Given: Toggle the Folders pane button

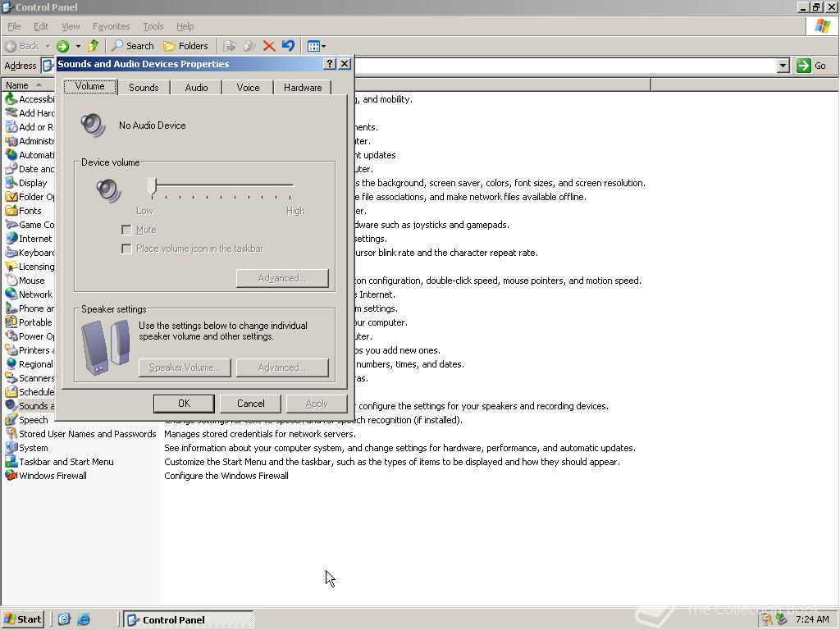Looking at the screenshot, I should pyautogui.click(x=185, y=46).
